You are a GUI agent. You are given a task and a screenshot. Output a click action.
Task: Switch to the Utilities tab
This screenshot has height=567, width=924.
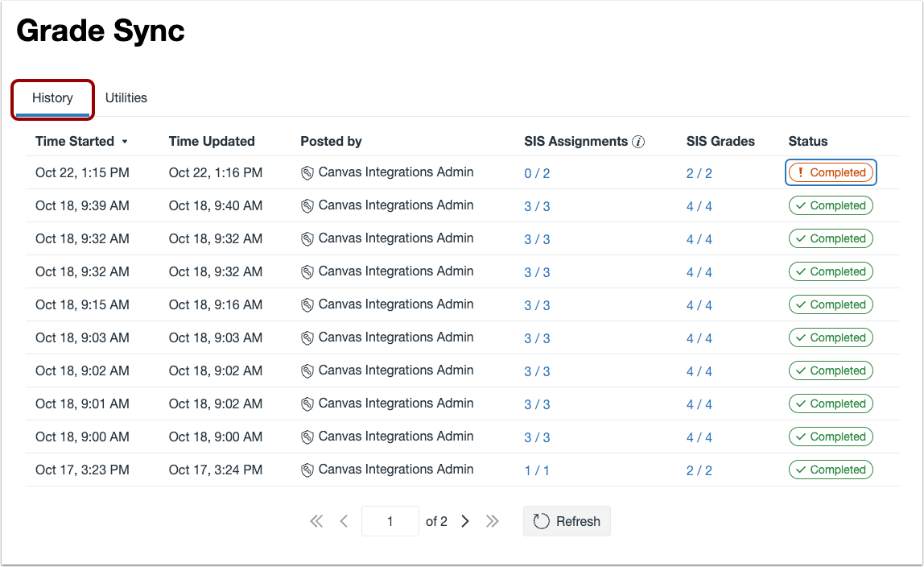(126, 97)
